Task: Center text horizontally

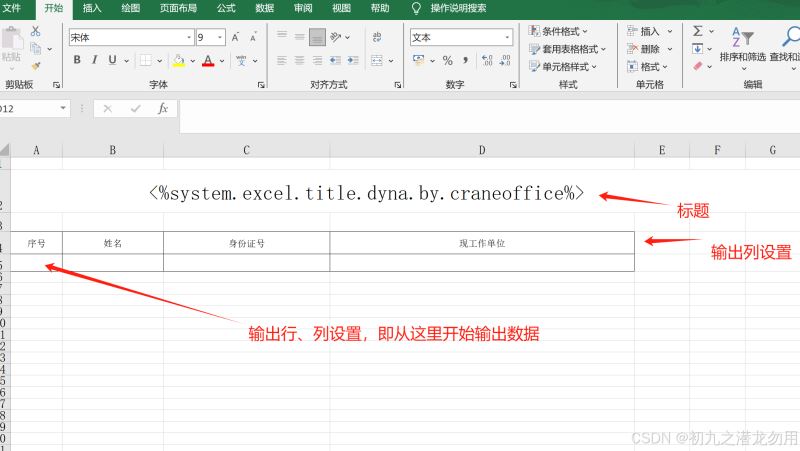Action: [x=299, y=61]
